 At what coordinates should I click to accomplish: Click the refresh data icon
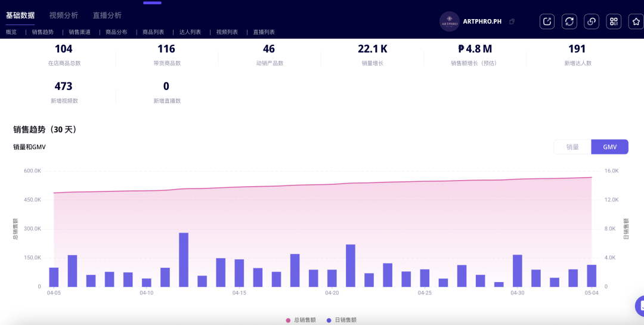(x=569, y=21)
